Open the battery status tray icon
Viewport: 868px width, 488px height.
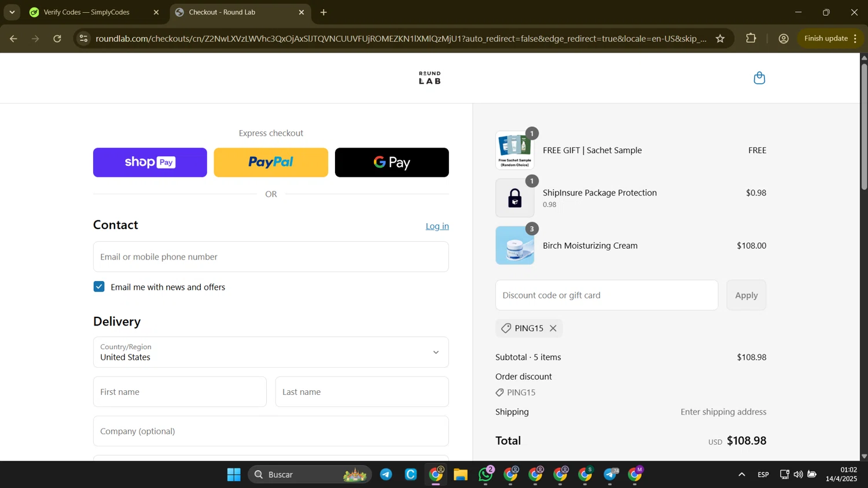click(x=812, y=475)
